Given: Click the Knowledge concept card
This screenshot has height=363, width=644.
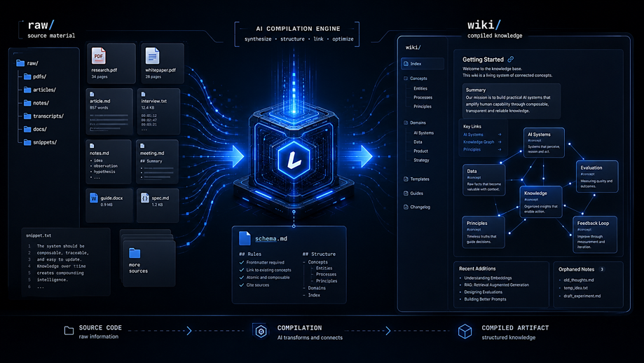Looking at the screenshot, I should pyautogui.click(x=541, y=202).
